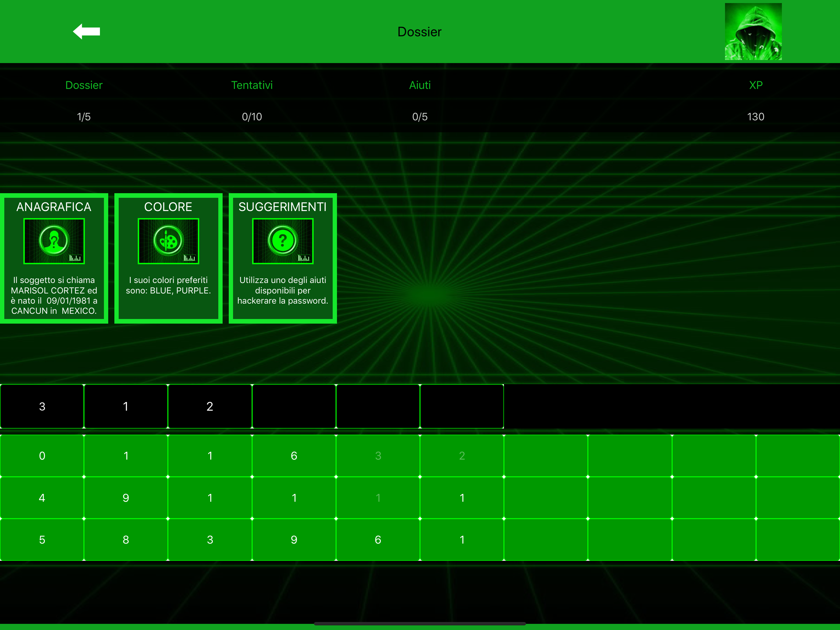Screen dimensions: 840x630
Task: Tap the white back arrow
Action: point(87,32)
